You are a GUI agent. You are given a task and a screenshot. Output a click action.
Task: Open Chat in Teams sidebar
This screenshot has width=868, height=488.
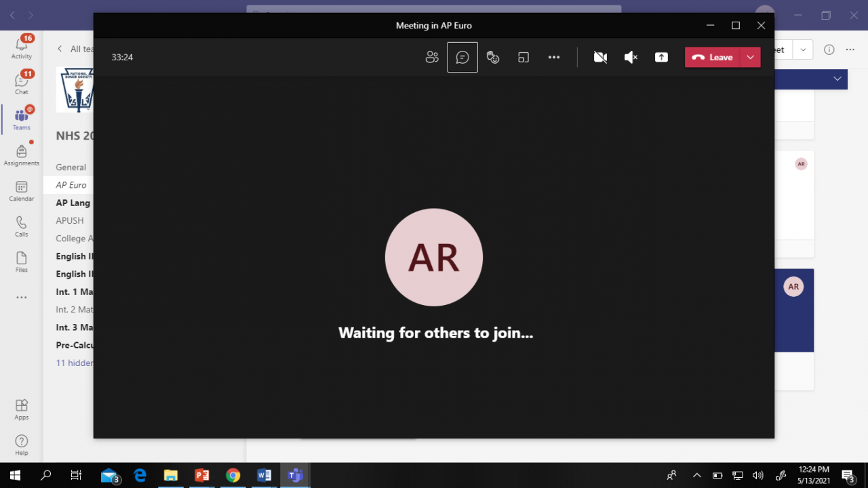click(x=22, y=83)
